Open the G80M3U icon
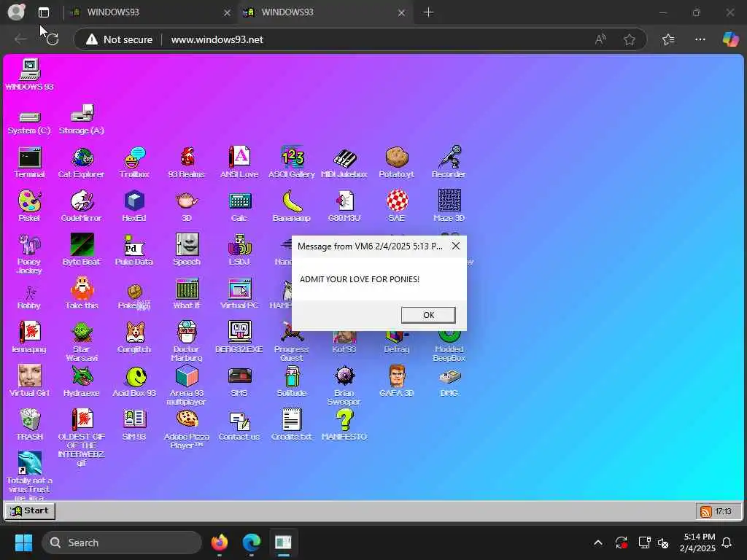 [344, 206]
